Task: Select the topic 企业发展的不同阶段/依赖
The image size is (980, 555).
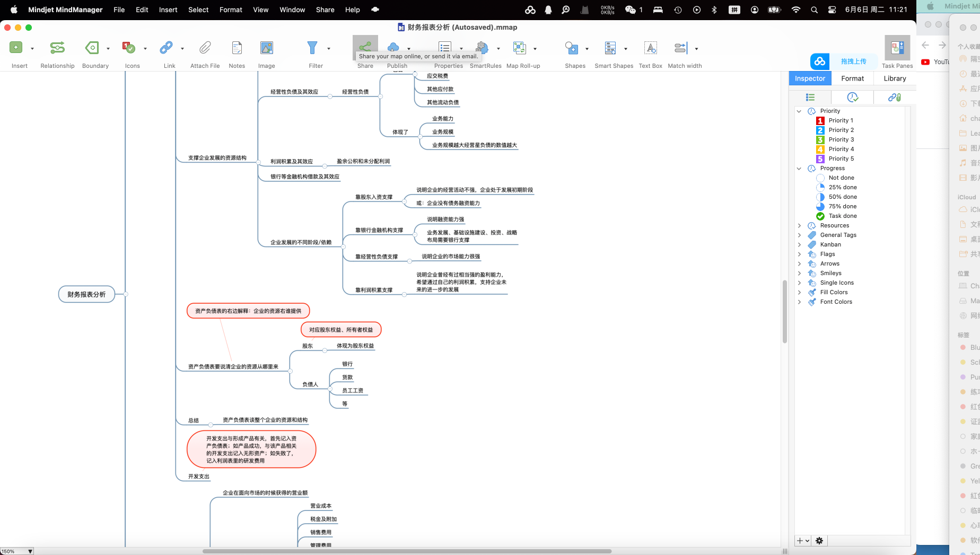Action: pyautogui.click(x=301, y=242)
